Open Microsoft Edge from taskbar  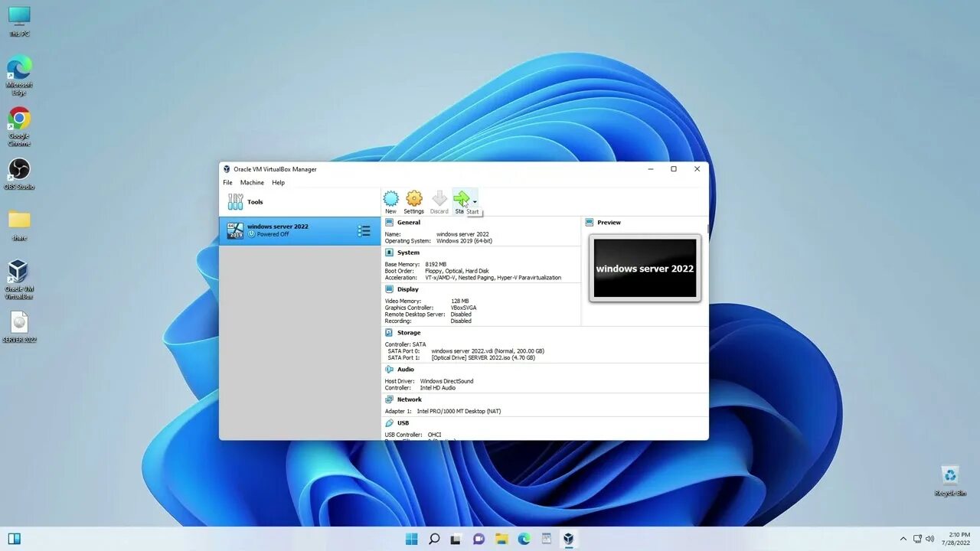(x=524, y=539)
